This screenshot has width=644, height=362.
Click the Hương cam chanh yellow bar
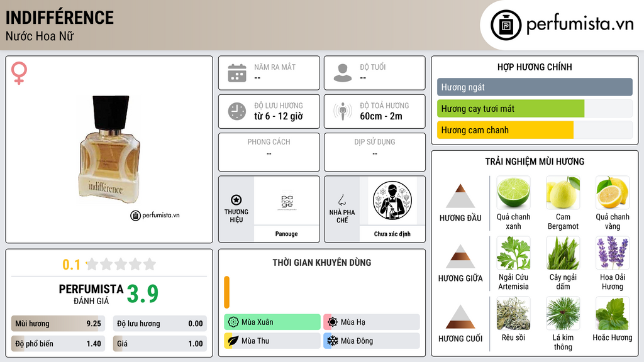(x=505, y=130)
